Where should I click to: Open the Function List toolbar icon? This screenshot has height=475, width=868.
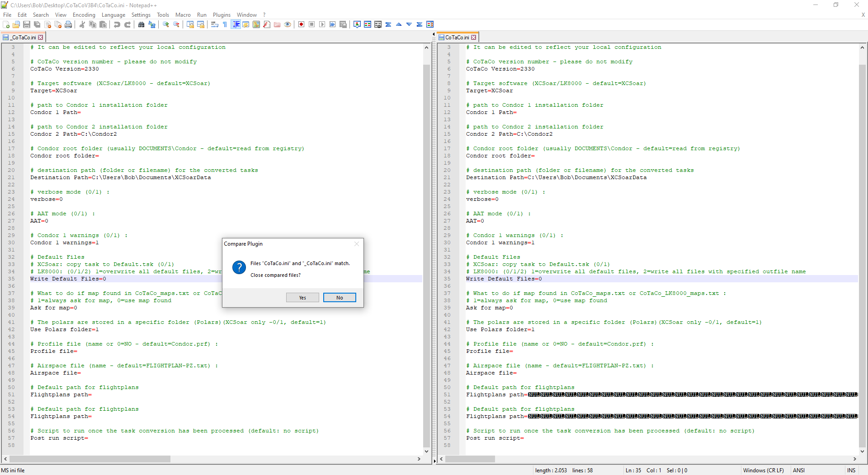coord(267,24)
